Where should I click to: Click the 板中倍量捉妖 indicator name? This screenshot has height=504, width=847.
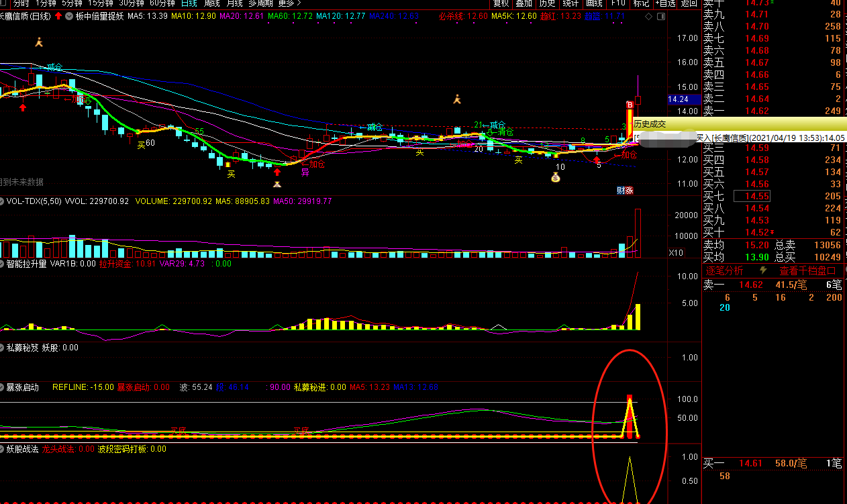pyautogui.click(x=100, y=16)
